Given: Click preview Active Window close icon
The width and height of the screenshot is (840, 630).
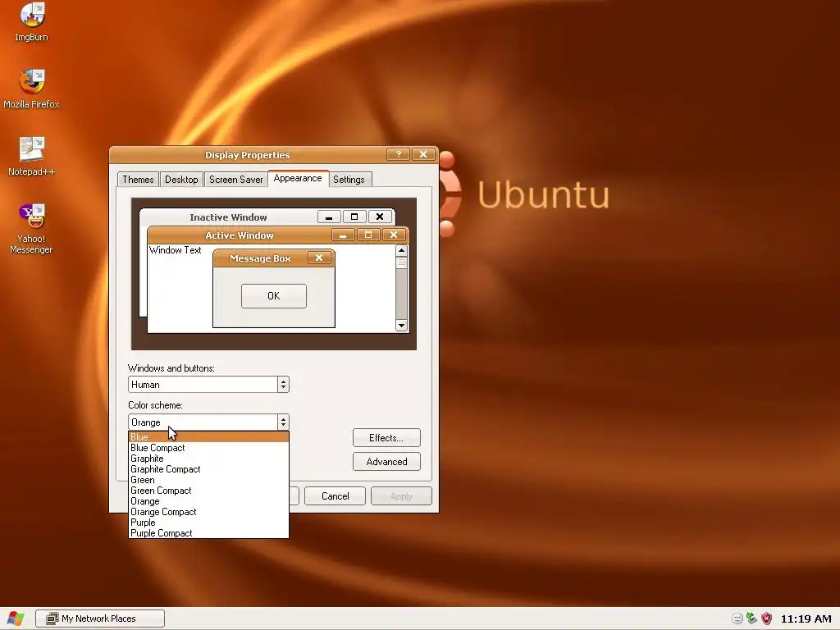Looking at the screenshot, I should point(394,235).
